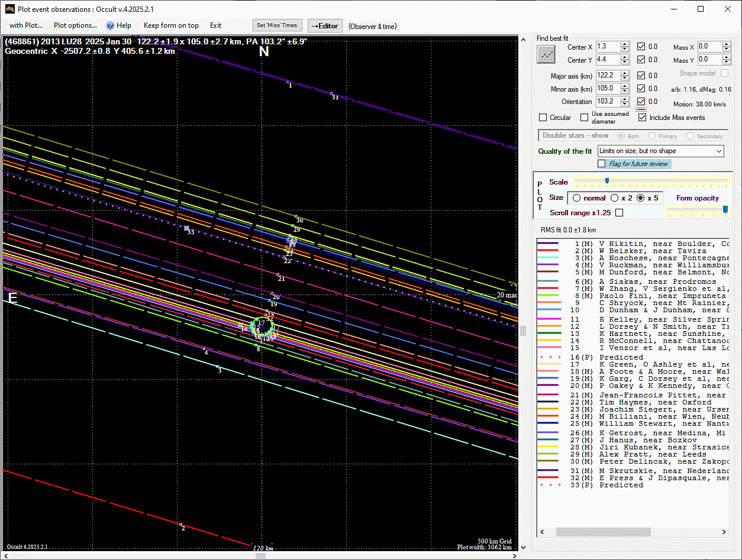The width and height of the screenshot is (742, 560).
Task: Toggle the Minor axis fit checkbox
Action: (x=641, y=89)
